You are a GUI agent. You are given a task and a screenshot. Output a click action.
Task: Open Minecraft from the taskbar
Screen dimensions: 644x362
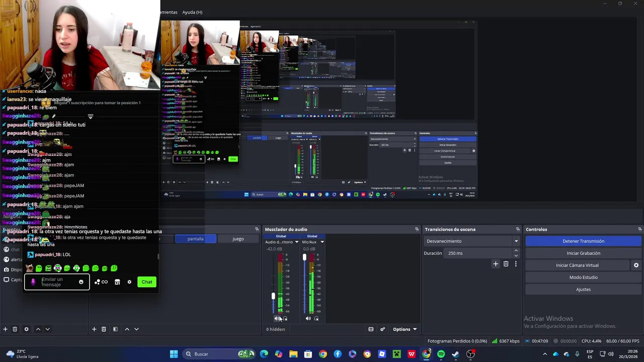pos(396,354)
